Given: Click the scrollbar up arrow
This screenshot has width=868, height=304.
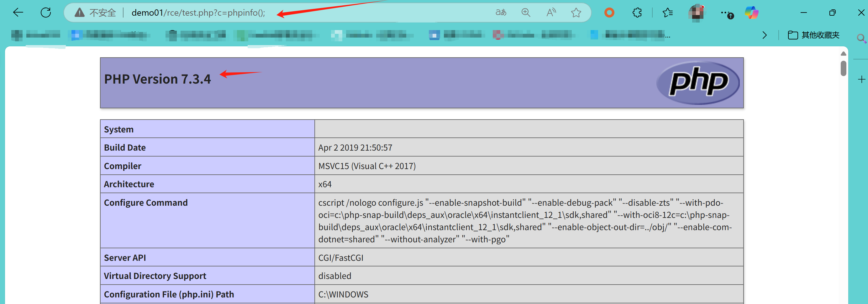Looking at the screenshot, I should pos(844,54).
